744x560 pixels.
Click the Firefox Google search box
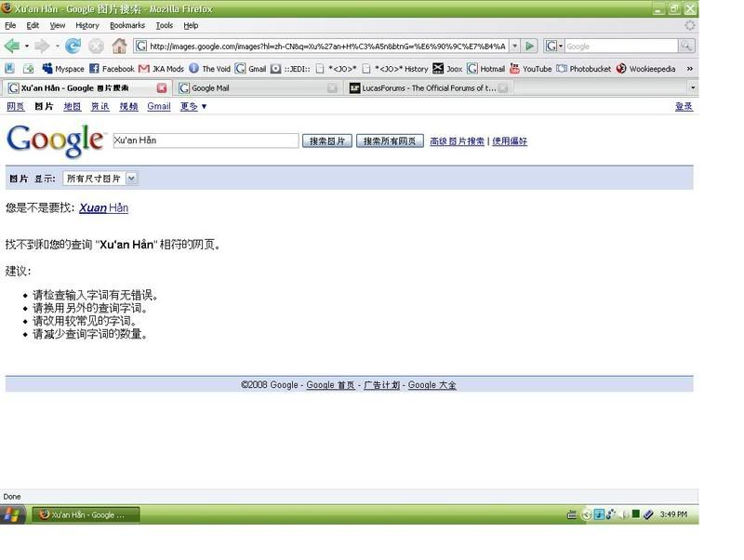tap(621, 46)
